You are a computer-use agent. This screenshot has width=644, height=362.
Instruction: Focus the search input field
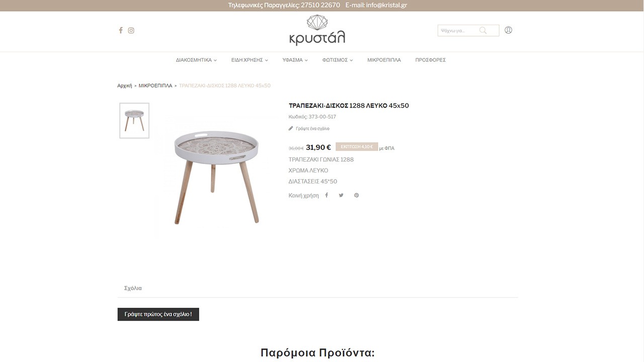click(458, 31)
